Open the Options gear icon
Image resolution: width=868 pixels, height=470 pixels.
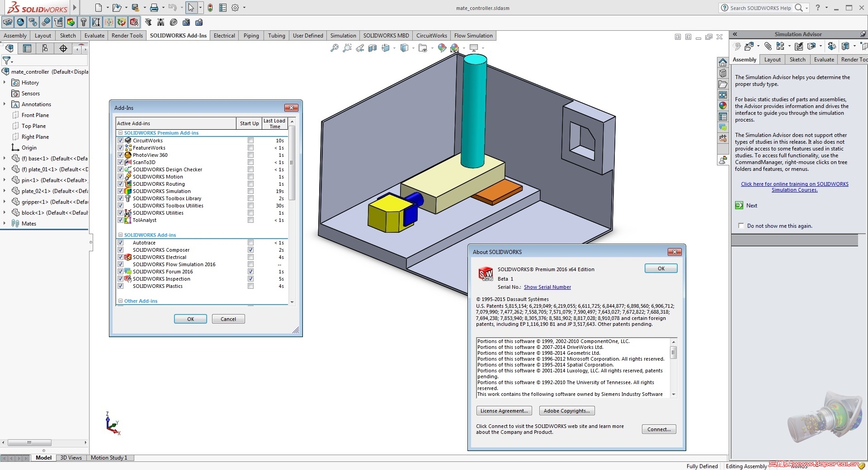[x=235, y=8]
